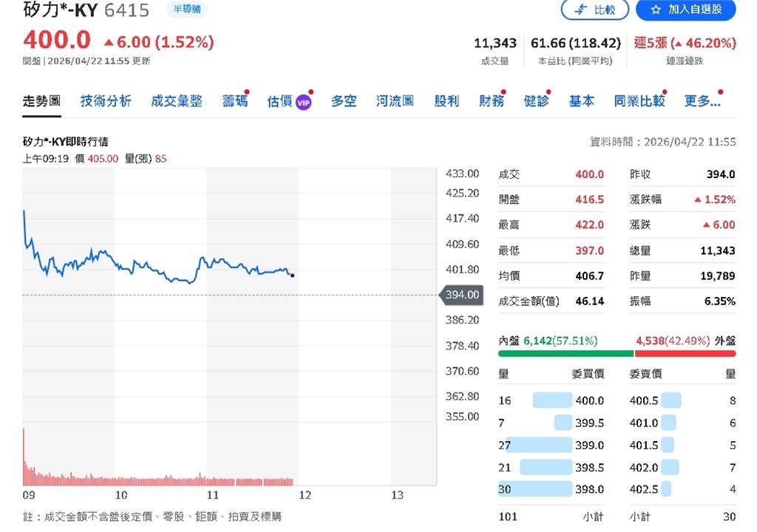The width and height of the screenshot is (757, 532).
Task: Click the 內盤 外盤 ratio bar
Action: pos(616,352)
